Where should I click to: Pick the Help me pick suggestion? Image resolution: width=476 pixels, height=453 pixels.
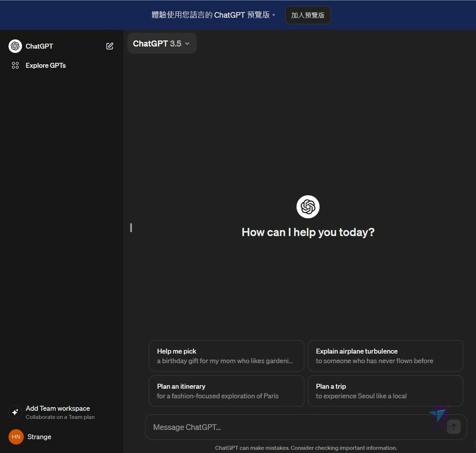[x=226, y=356]
